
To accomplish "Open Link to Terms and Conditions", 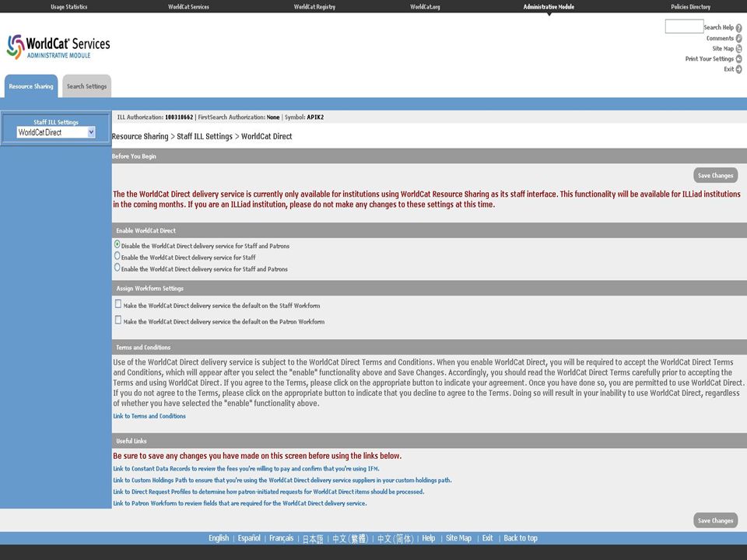I will coord(149,416).
